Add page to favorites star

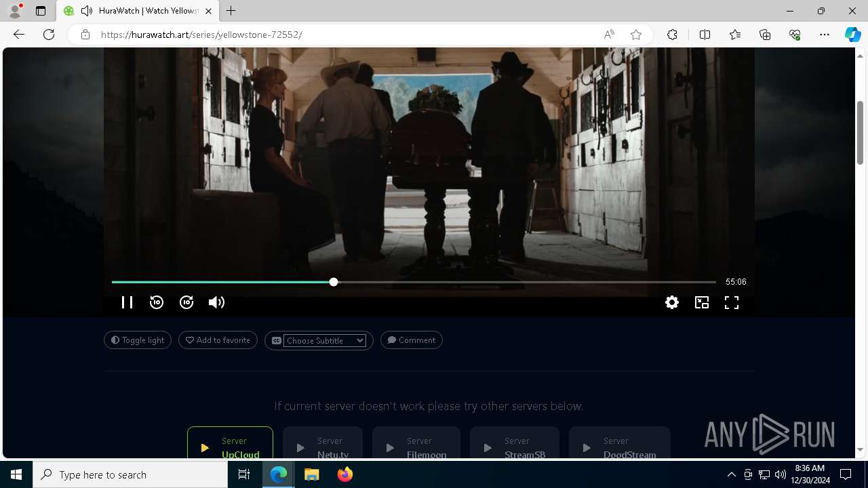636,35
